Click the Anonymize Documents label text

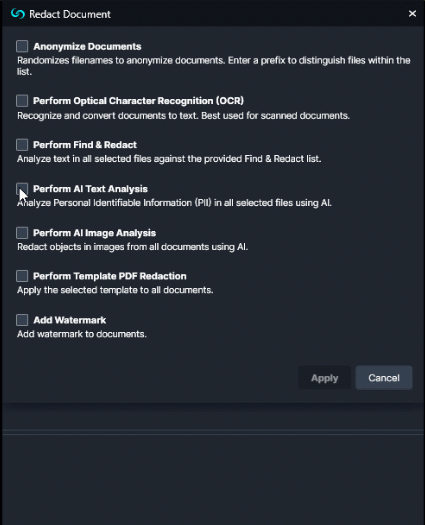(87, 47)
